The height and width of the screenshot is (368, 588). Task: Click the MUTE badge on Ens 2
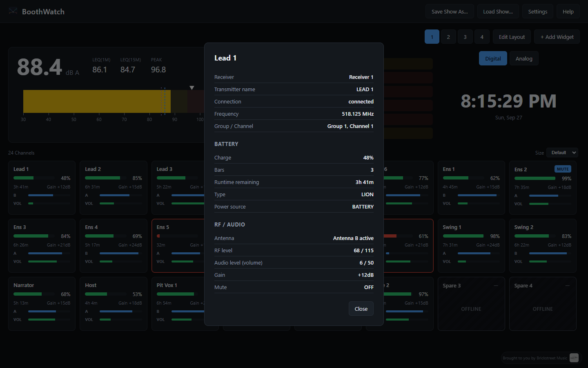pos(563,169)
